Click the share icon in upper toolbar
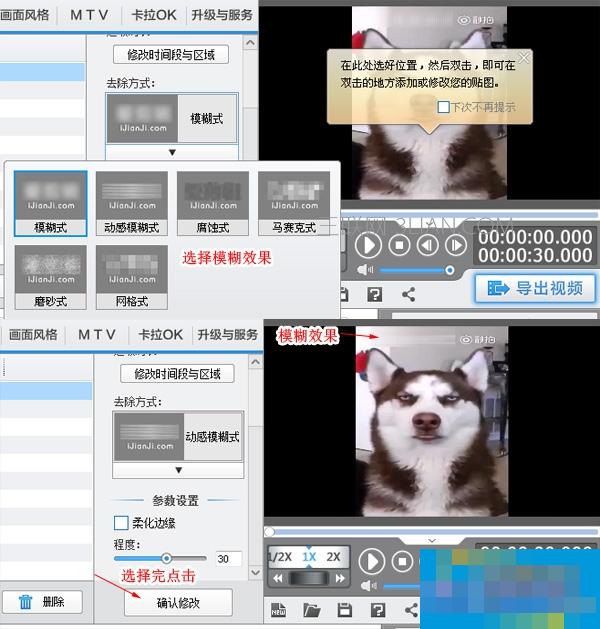The width and height of the screenshot is (600, 629). [x=409, y=295]
